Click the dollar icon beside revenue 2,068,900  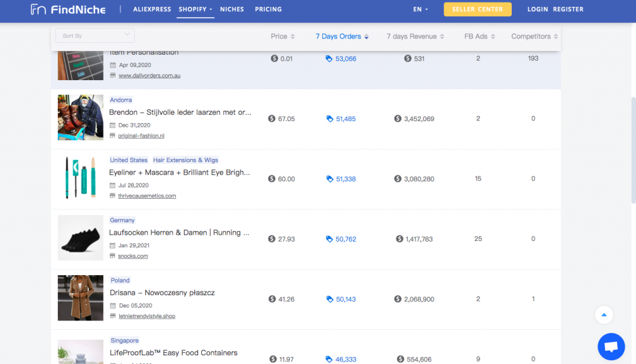(x=397, y=299)
